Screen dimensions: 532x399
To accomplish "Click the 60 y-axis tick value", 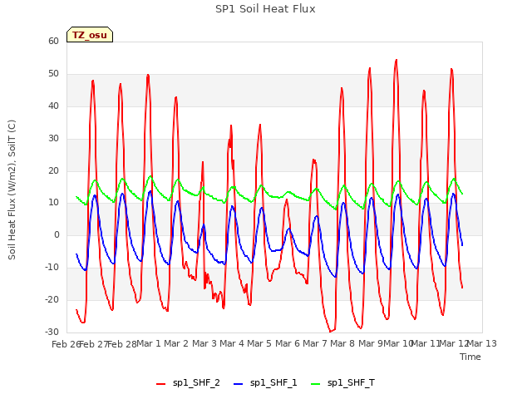I will 53,41.
